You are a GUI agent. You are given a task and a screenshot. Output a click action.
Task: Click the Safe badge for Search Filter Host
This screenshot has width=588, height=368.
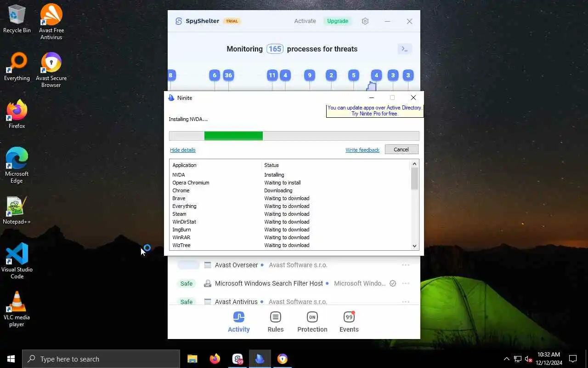(187, 283)
